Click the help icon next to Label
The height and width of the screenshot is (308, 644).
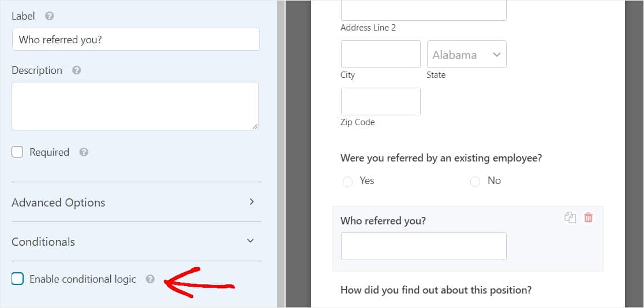click(50, 16)
